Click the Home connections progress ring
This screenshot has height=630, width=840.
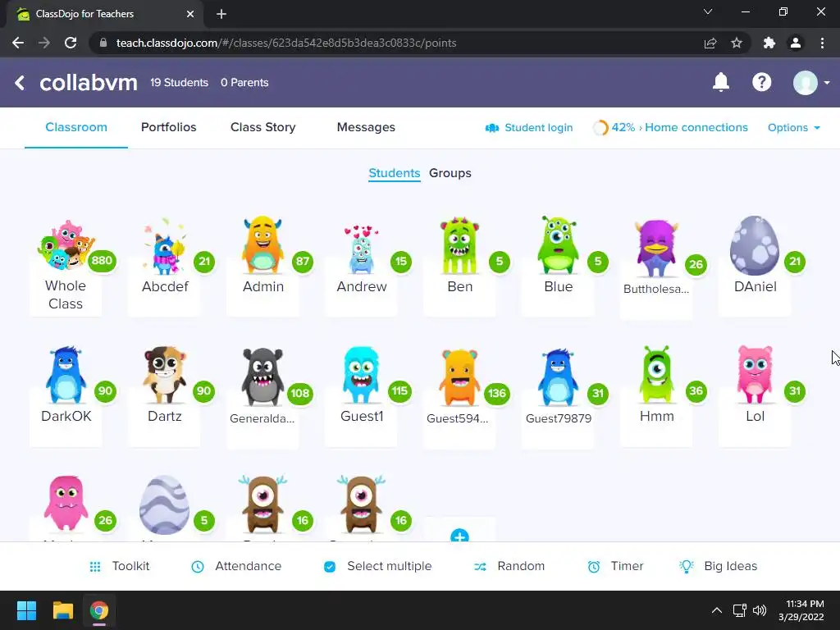(600, 127)
